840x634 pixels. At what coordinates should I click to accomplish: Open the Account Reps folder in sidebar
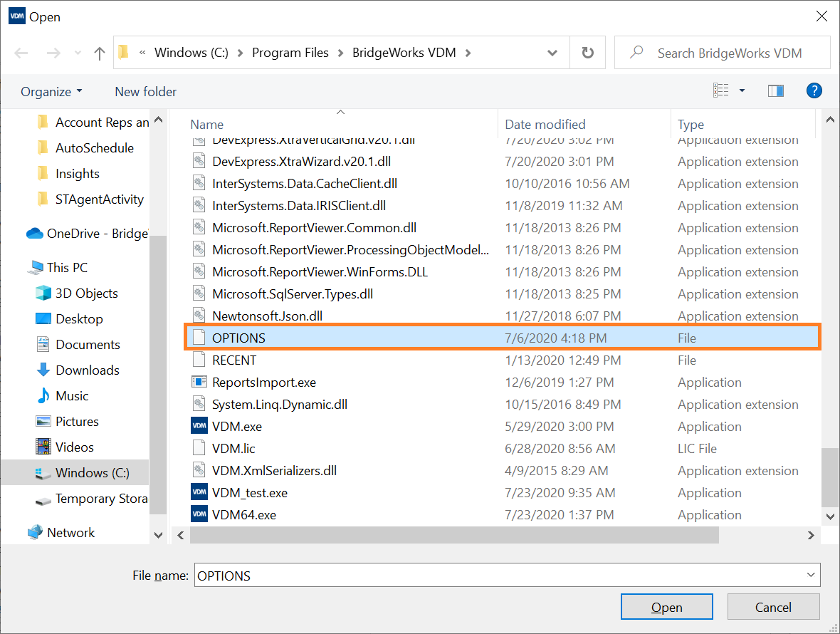93,123
